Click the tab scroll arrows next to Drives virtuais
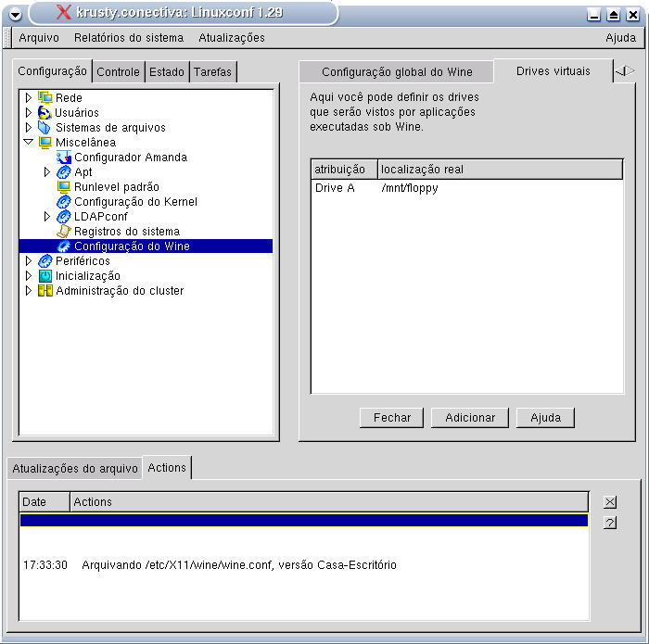 pos(625,71)
